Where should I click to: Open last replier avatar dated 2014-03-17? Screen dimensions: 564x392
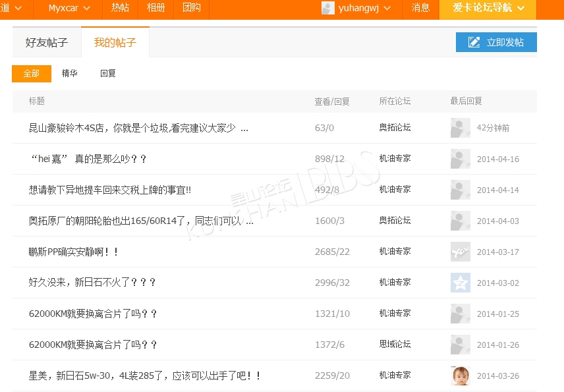461,252
